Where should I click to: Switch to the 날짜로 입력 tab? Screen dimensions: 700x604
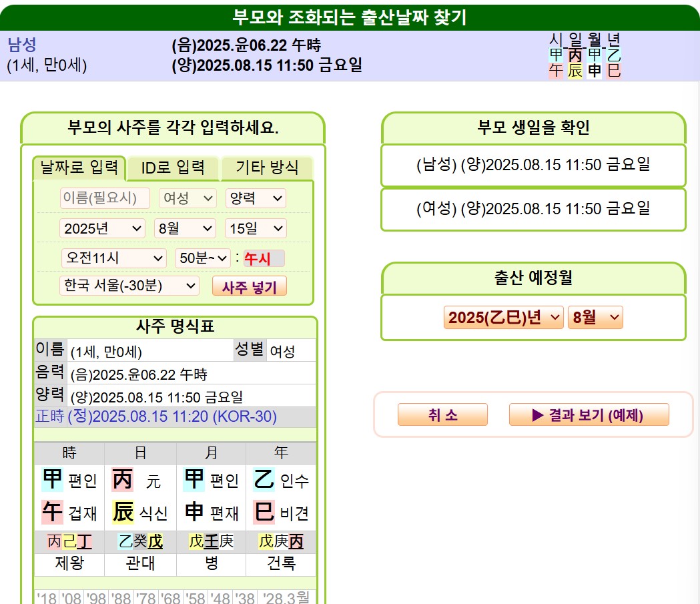(x=79, y=168)
